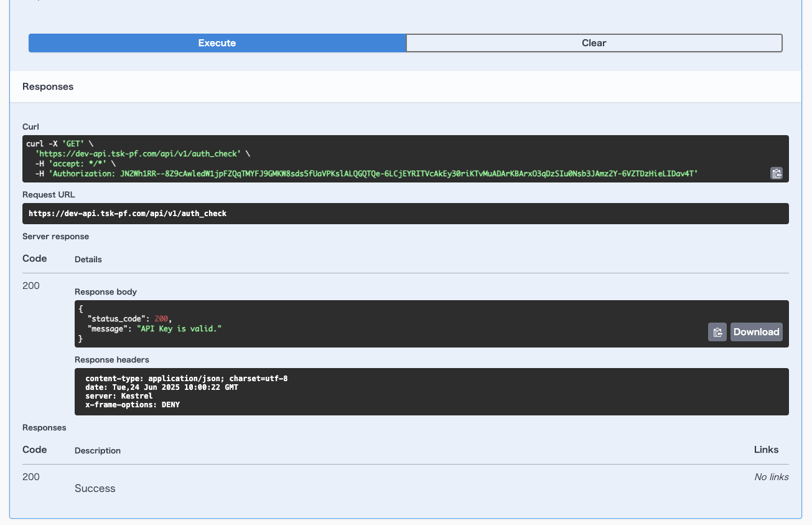Viewport: 812px width, 525px height.
Task: Click the "Details" column header
Action: [88, 259]
